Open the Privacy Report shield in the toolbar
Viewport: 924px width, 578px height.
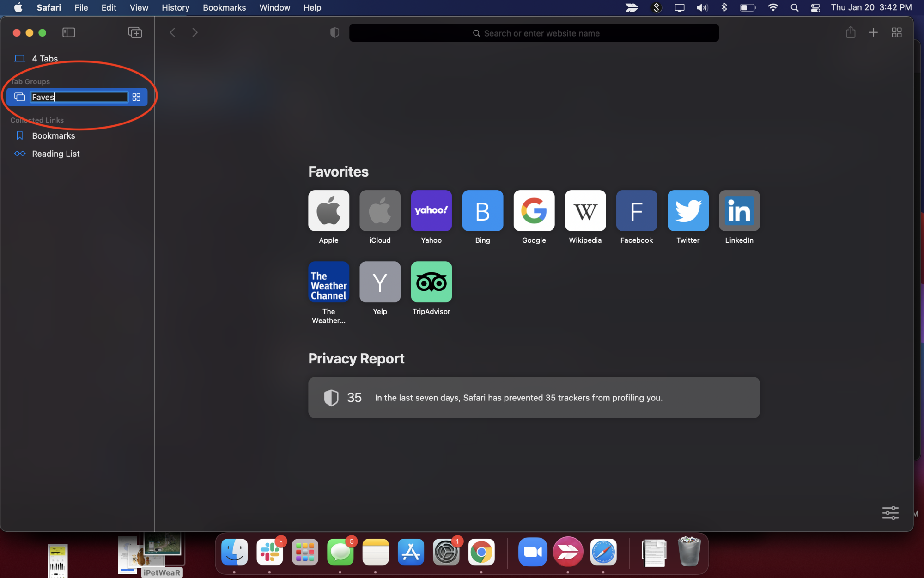pyautogui.click(x=334, y=32)
